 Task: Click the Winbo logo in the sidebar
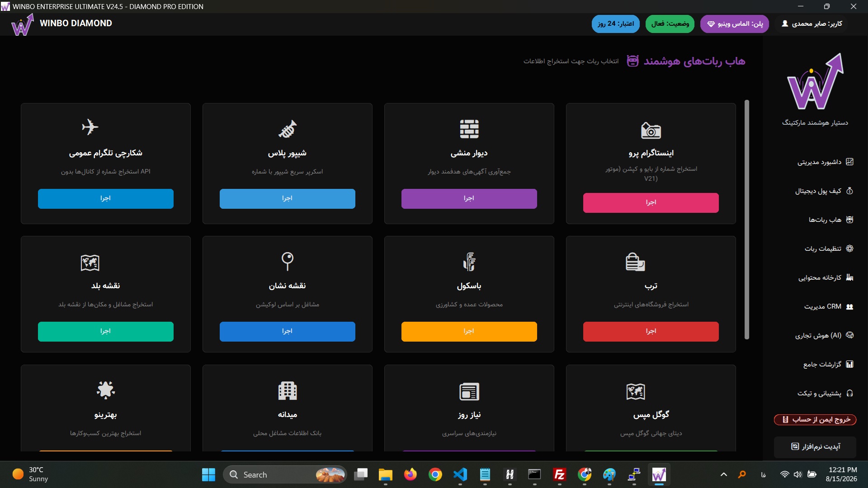coord(815,81)
